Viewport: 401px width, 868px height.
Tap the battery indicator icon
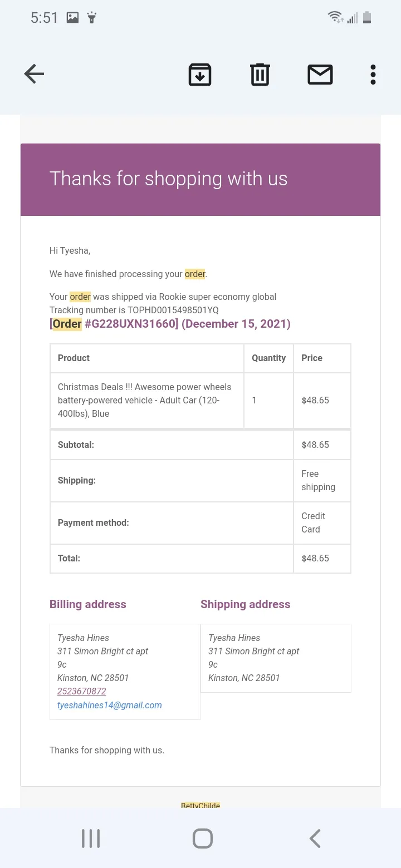(x=366, y=17)
